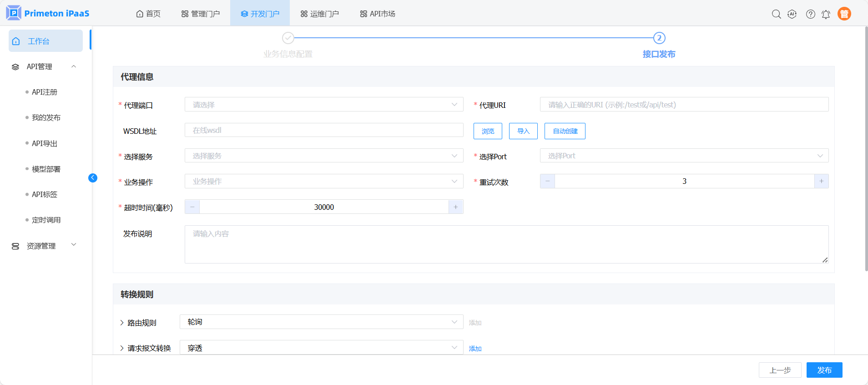868x385 pixels.
Task: Open the 代理端口 dropdown
Action: click(x=323, y=105)
